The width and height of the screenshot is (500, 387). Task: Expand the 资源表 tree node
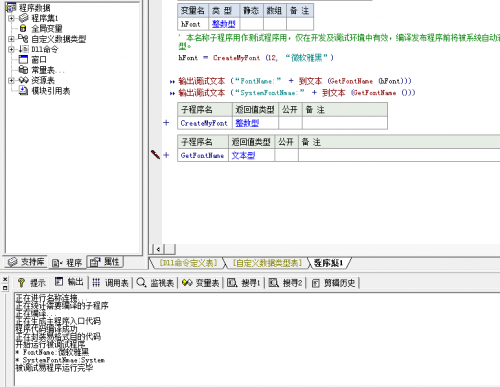11,80
